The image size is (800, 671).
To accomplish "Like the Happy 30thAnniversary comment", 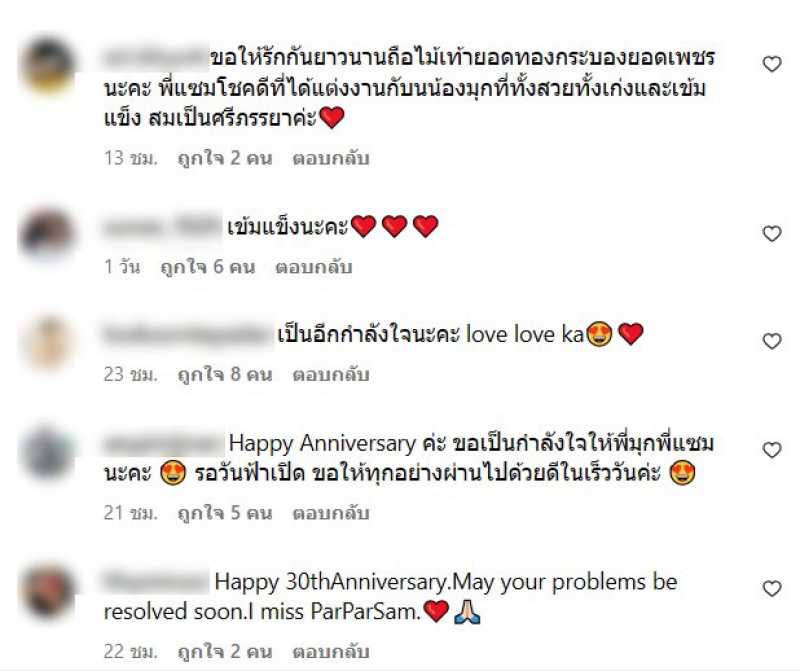I will pyautogui.click(x=772, y=588).
